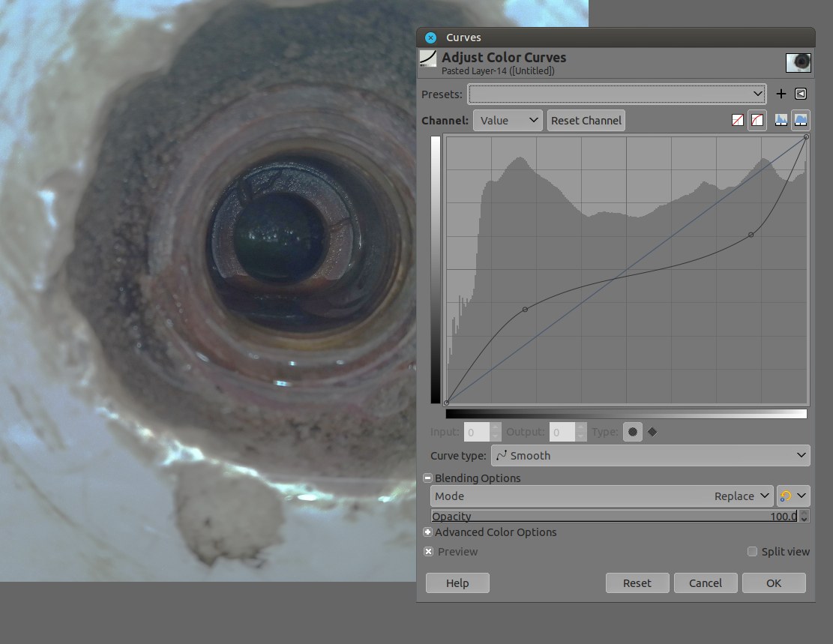Open the presets menu arrow icon
This screenshot has height=644, width=833.
pos(801,94)
